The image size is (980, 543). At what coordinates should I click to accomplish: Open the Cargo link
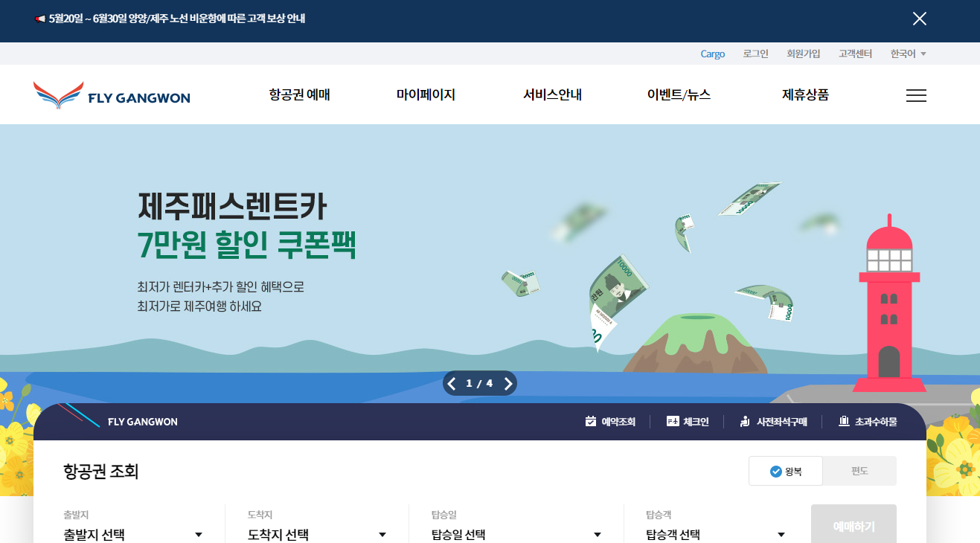tap(712, 53)
